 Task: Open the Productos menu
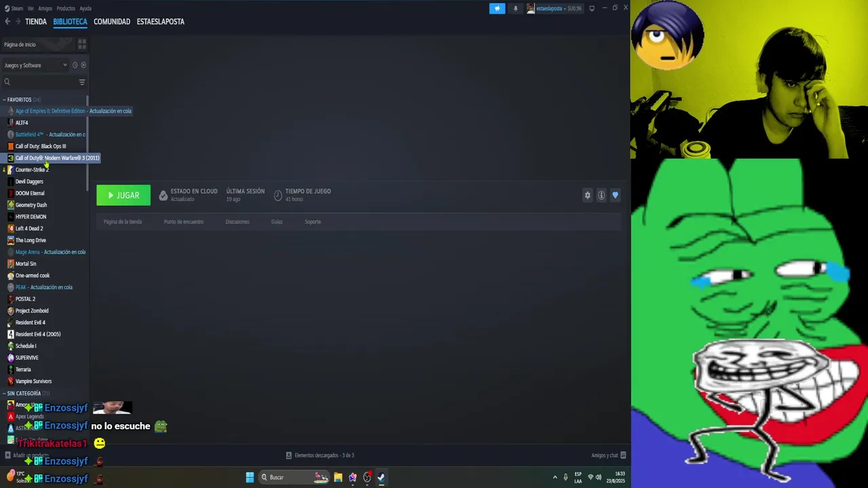pyautogui.click(x=66, y=8)
